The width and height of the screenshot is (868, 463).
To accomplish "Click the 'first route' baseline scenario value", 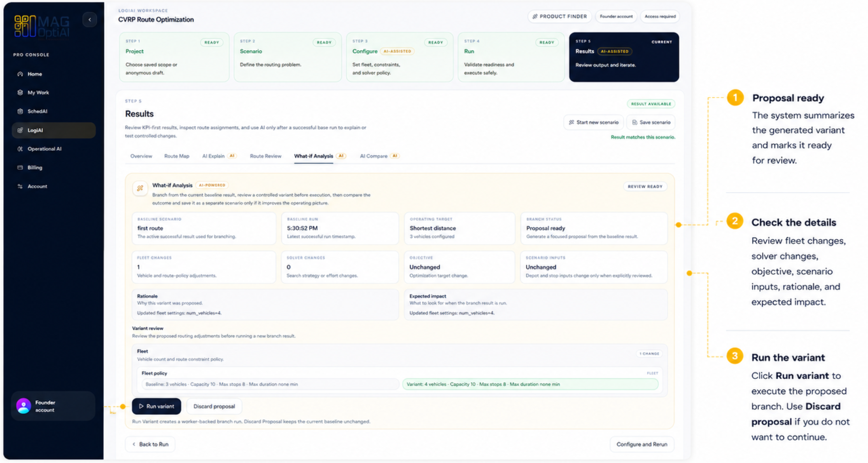I will click(x=150, y=228).
